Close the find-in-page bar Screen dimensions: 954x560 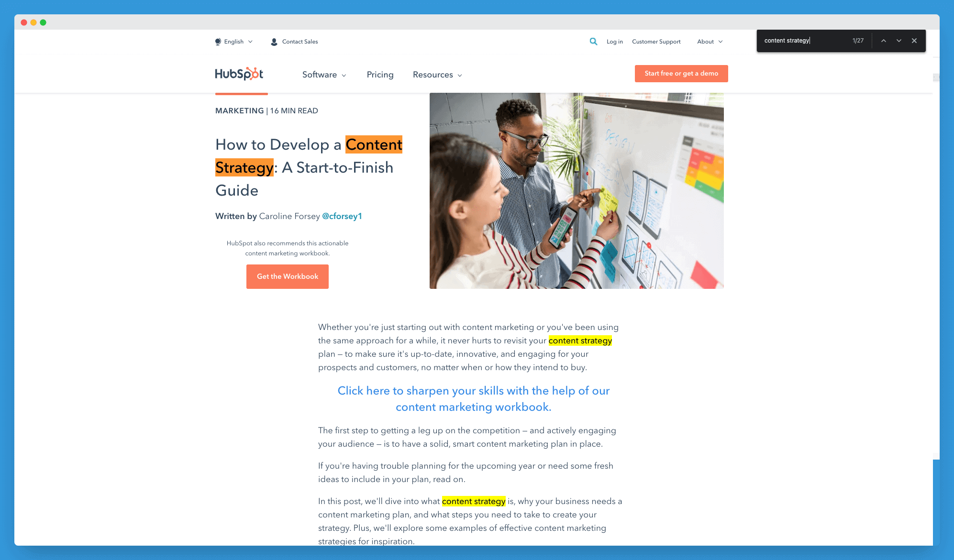point(914,41)
